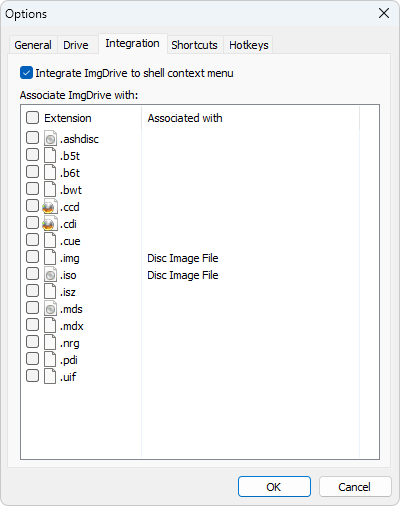
Task: Confirm settings with OK button
Action: [x=274, y=487]
